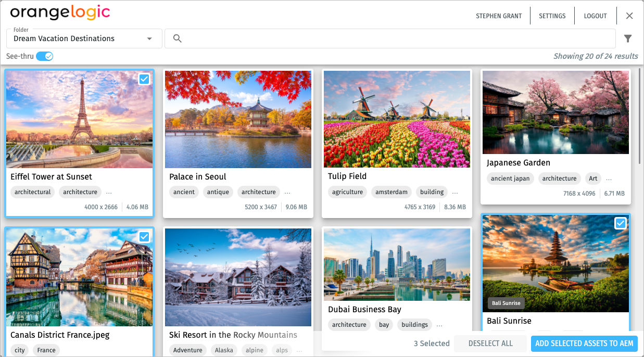This screenshot has height=357, width=644.
Task: Select the Tulip Field thumbnail
Action: point(397,119)
